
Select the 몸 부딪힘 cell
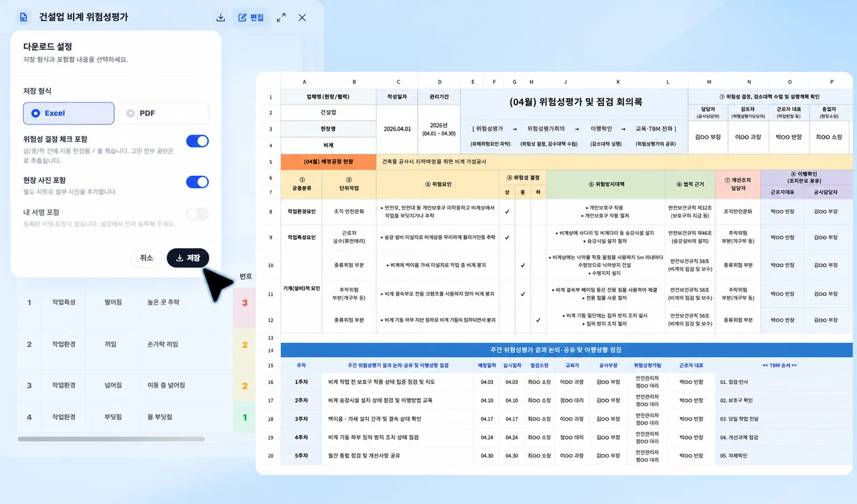point(160,417)
